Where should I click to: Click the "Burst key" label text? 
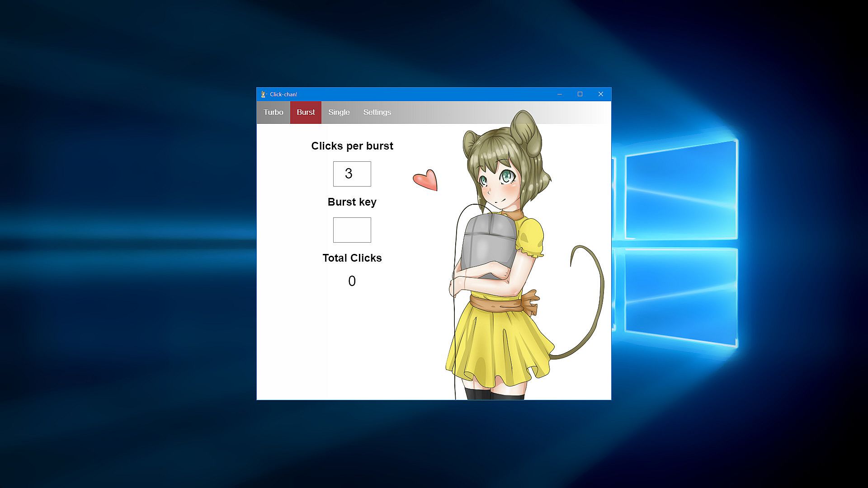[352, 202]
